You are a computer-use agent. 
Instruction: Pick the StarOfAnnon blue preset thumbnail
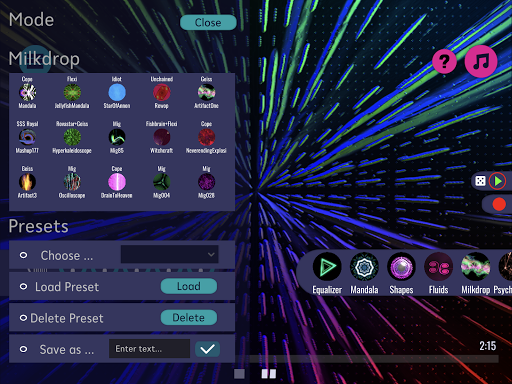click(x=117, y=92)
